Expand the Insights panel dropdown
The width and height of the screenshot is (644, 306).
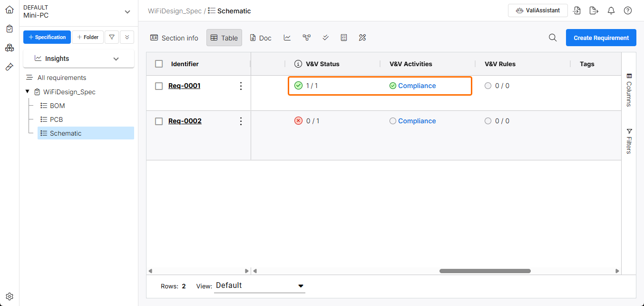pos(116,59)
